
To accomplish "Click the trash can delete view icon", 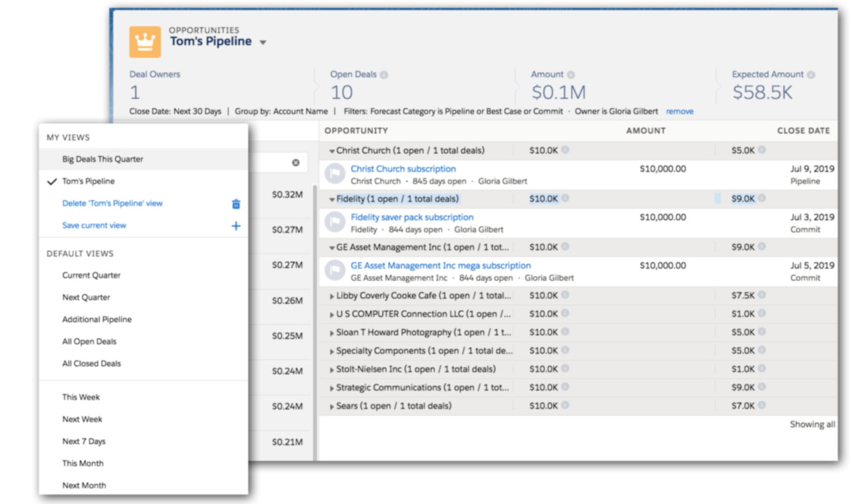I will click(x=236, y=204).
